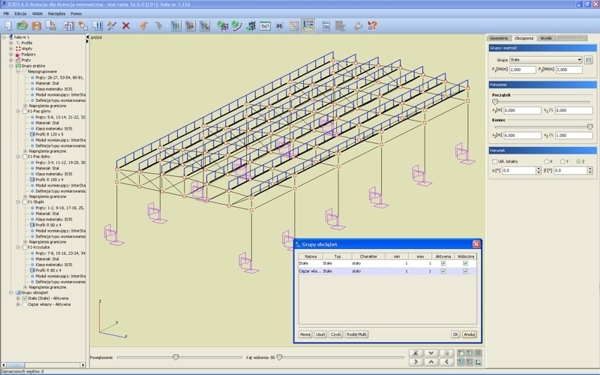Click the Anuluj button
This screenshot has height=375, width=600.
tap(469, 334)
